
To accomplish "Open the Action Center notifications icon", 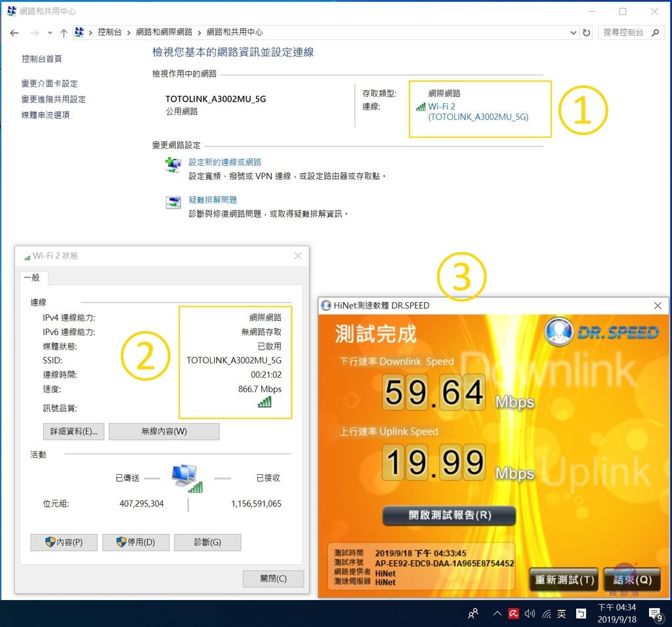I will pos(656,614).
